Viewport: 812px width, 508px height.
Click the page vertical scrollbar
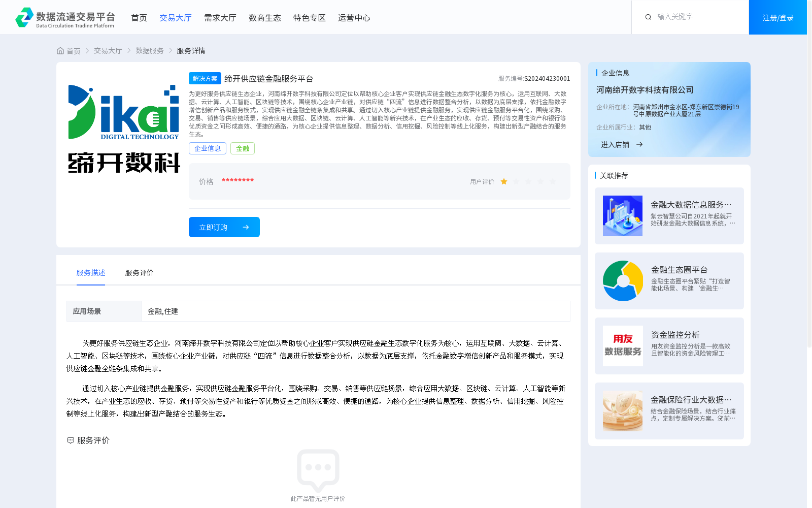coord(809,173)
